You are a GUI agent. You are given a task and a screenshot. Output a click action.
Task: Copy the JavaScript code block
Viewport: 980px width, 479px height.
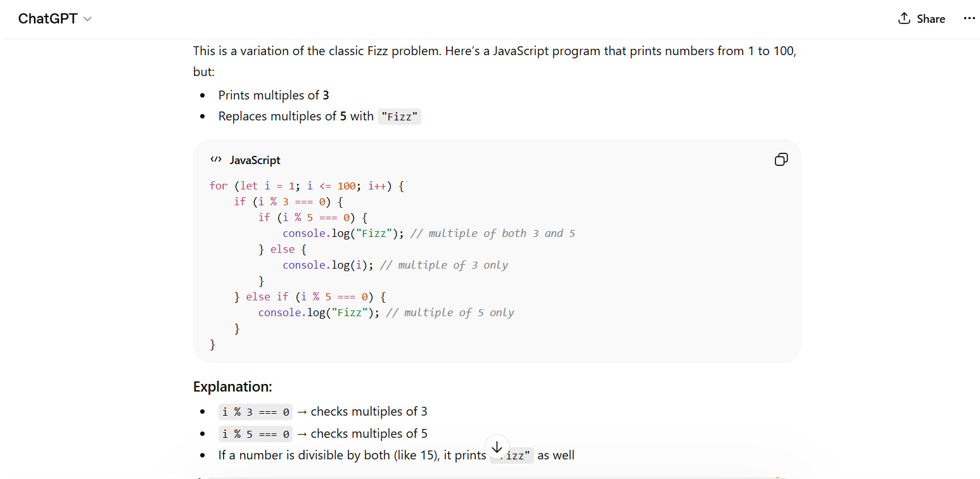781,160
